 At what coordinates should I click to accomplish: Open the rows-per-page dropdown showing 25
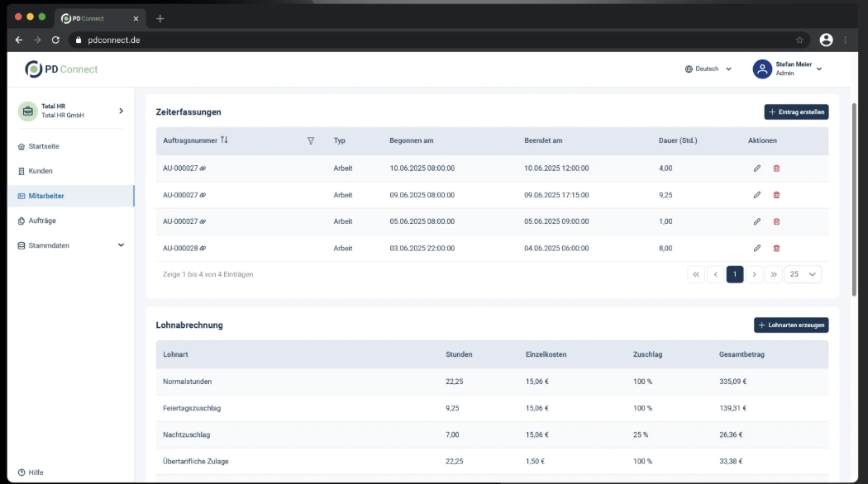click(803, 274)
